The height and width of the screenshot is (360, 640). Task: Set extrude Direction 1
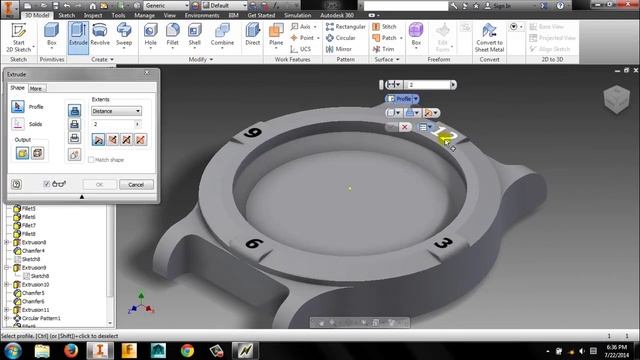click(x=98, y=140)
